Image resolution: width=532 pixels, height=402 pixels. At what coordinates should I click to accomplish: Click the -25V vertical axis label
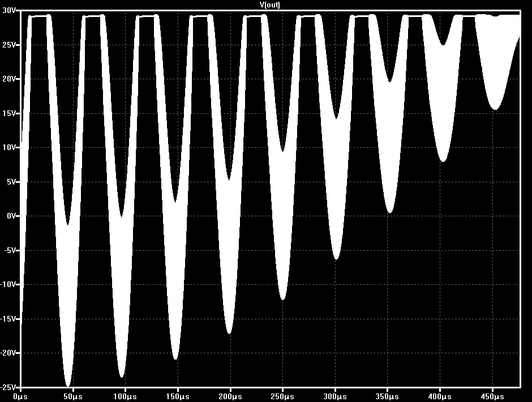tap(8, 387)
